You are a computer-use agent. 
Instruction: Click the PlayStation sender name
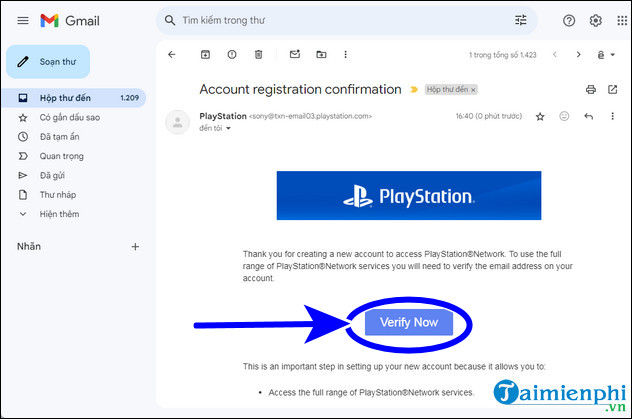coord(223,116)
